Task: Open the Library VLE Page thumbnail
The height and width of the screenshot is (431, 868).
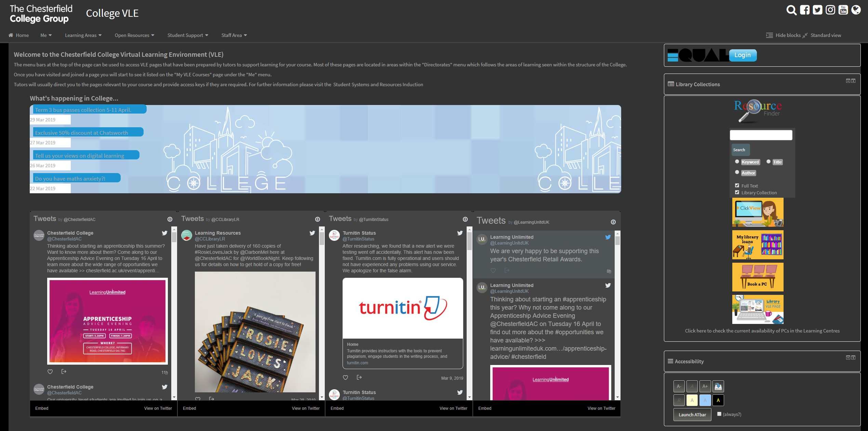Action: coord(758,309)
